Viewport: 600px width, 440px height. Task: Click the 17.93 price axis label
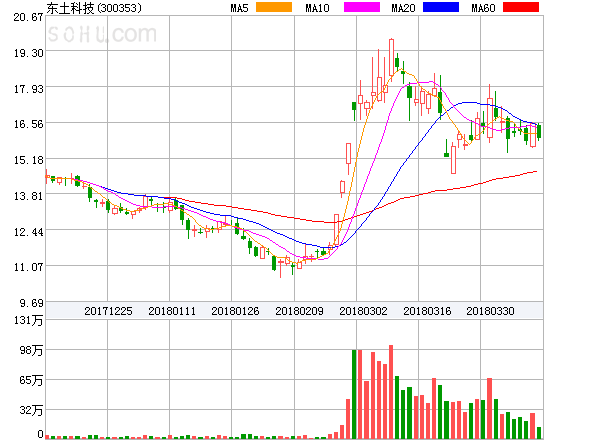pyautogui.click(x=29, y=89)
